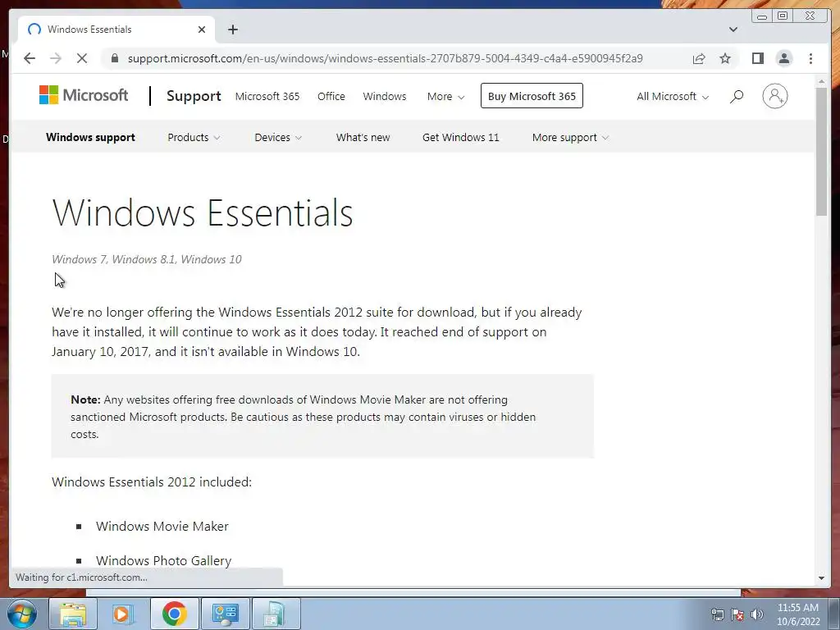Click Windows support link
This screenshot has width=840, height=630.
point(90,137)
